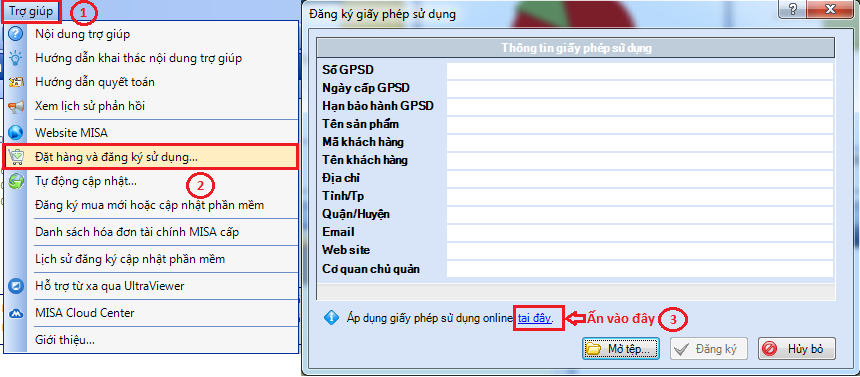Click the megaphone icon for Xem lịch sử phản hồi
The height and width of the screenshot is (377, 860).
click(x=16, y=106)
